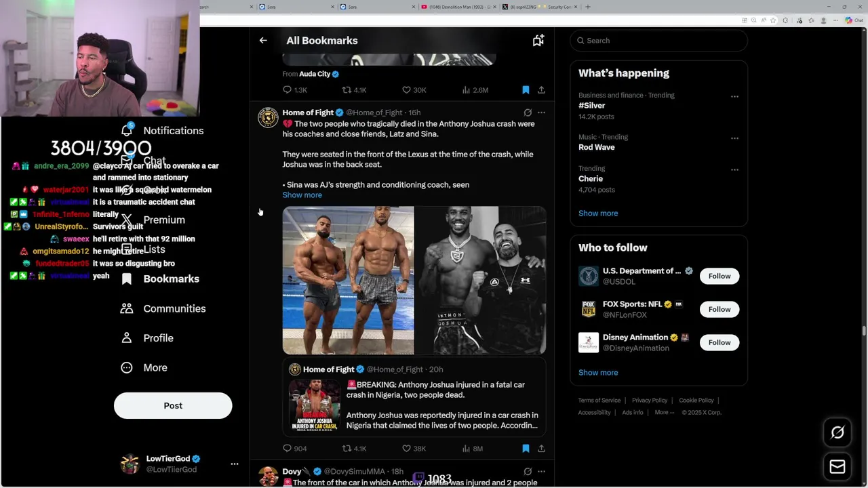Viewport: 868px width, 488px height.
Task: Share the Auda City post
Action: click(x=541, y=90)
